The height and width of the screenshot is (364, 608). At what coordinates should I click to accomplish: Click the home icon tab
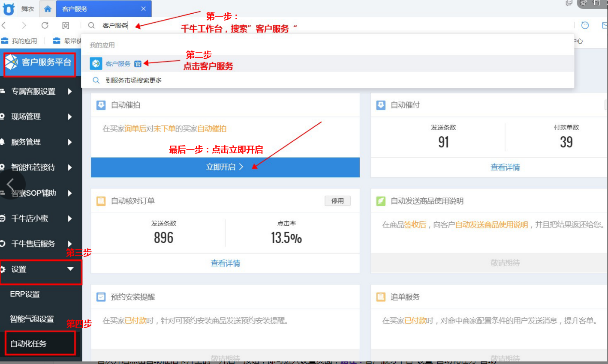[x=48, y=9]
